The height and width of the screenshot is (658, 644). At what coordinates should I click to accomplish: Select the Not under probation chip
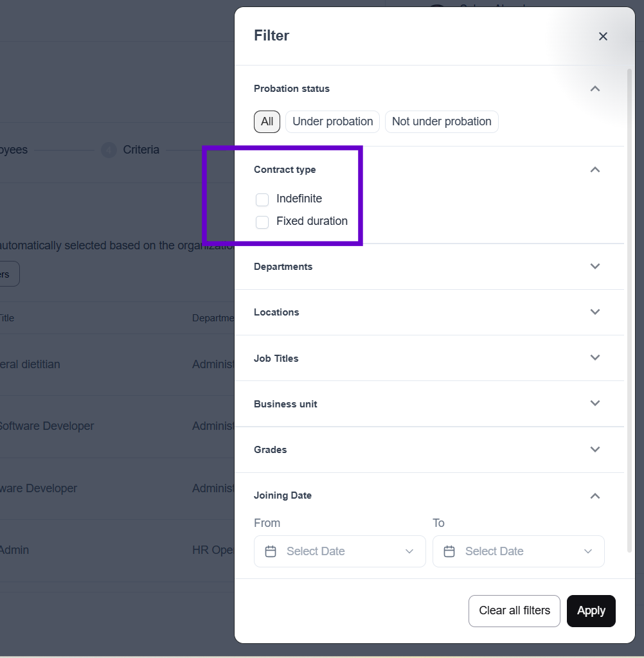pyautogui.click(x=442, y=121)
